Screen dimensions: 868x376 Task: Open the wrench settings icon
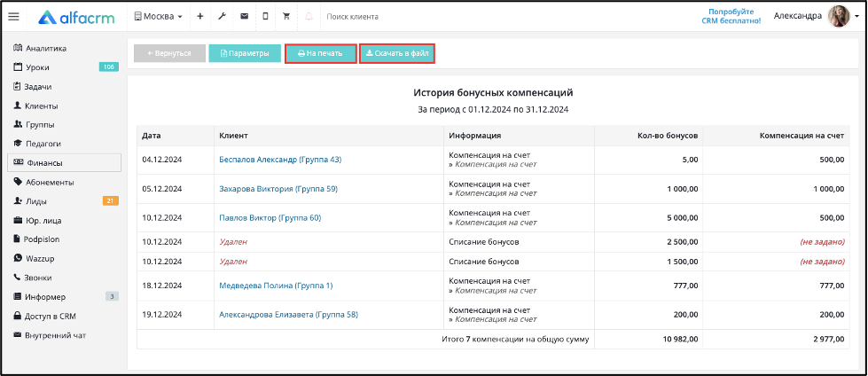pyautogui.click(x=222, y=17)
